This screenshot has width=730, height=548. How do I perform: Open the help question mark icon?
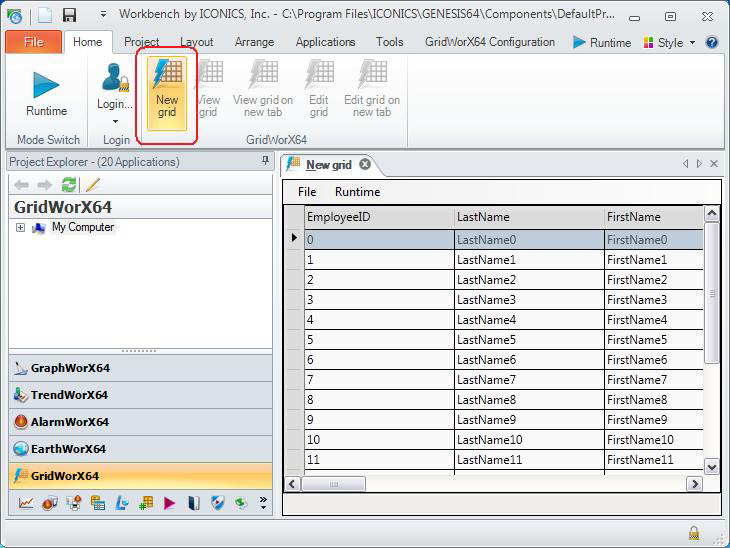coord(712,43)
